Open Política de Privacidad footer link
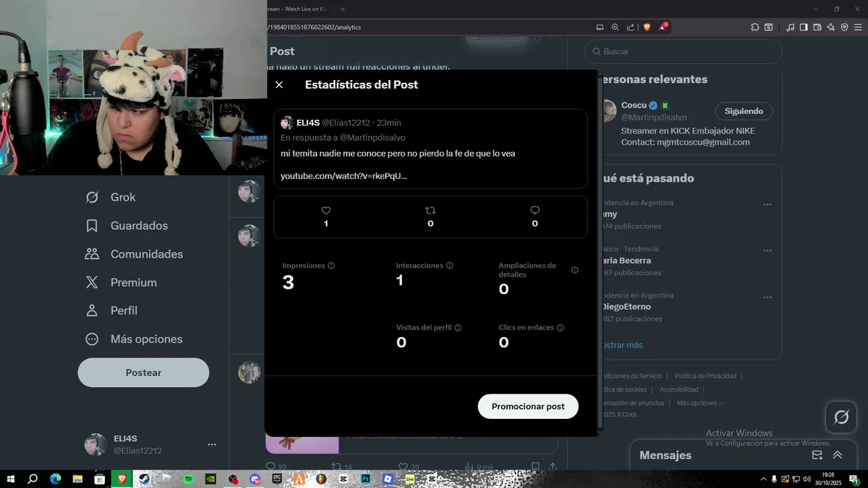Viewport: 868px width, 488px height. pos(705,376)
